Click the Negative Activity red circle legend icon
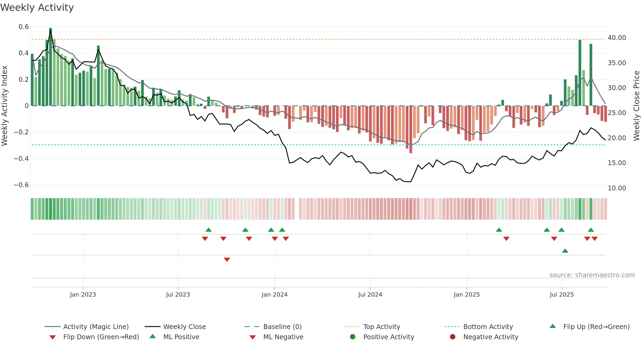The image size is (644, 362). 453,337
